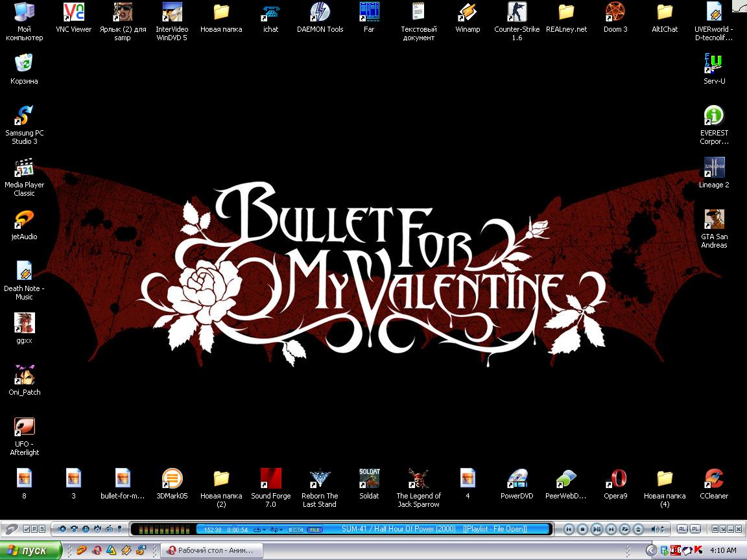Select the CCleaner desktop shortcut

(x=714, y=485)
